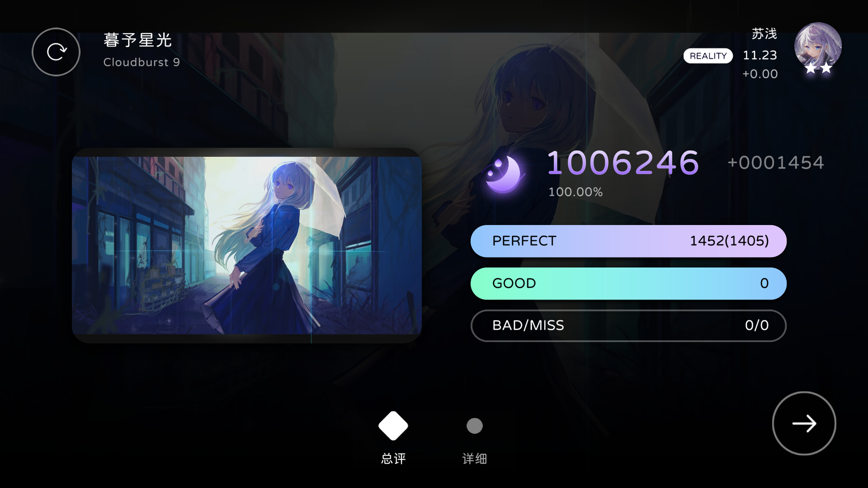Click the 11.23 reality rating value
Image resolution: width=868 pixels, height=488 pixels.
(x=760, y=55)
